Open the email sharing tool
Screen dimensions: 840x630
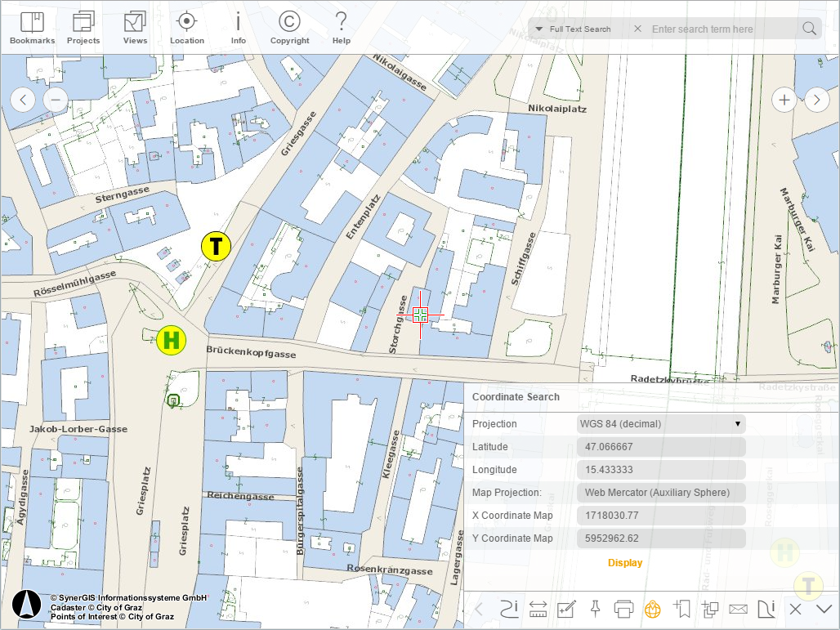click(738, 609)
